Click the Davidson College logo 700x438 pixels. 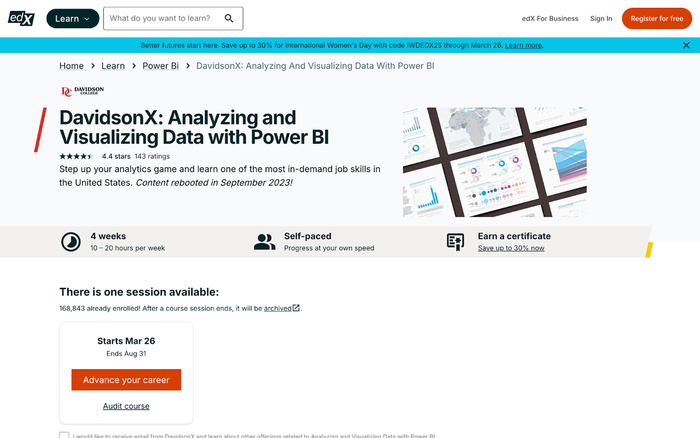pyautogui.click(x=83, y=91)
